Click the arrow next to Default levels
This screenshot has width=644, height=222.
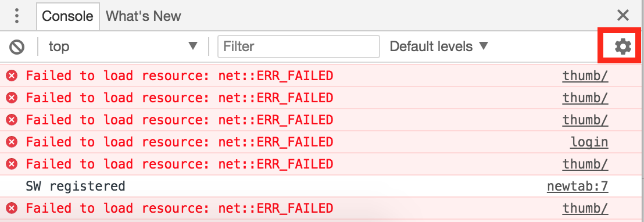pos(484,46)
